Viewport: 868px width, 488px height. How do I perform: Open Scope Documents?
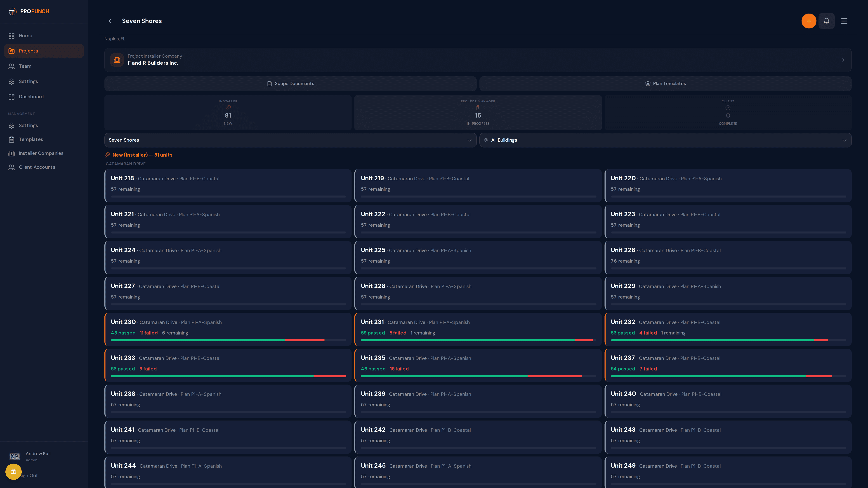point(290,84)
